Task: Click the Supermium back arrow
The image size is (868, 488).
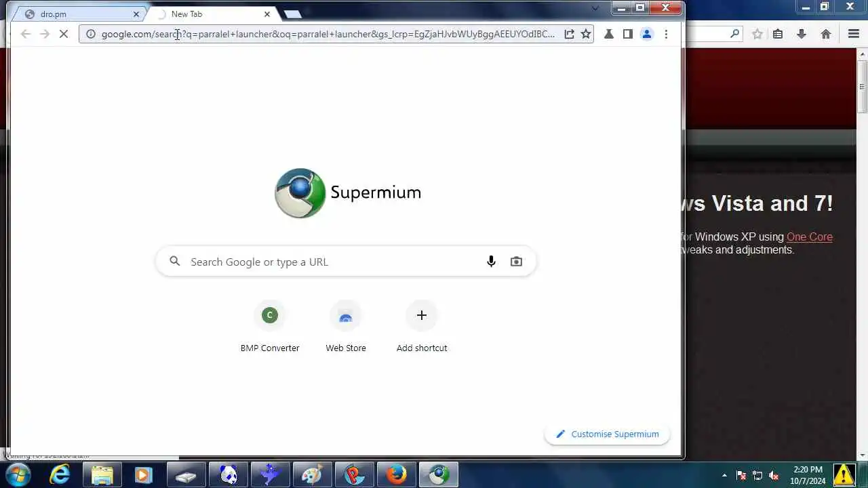Action: (26, 34)
